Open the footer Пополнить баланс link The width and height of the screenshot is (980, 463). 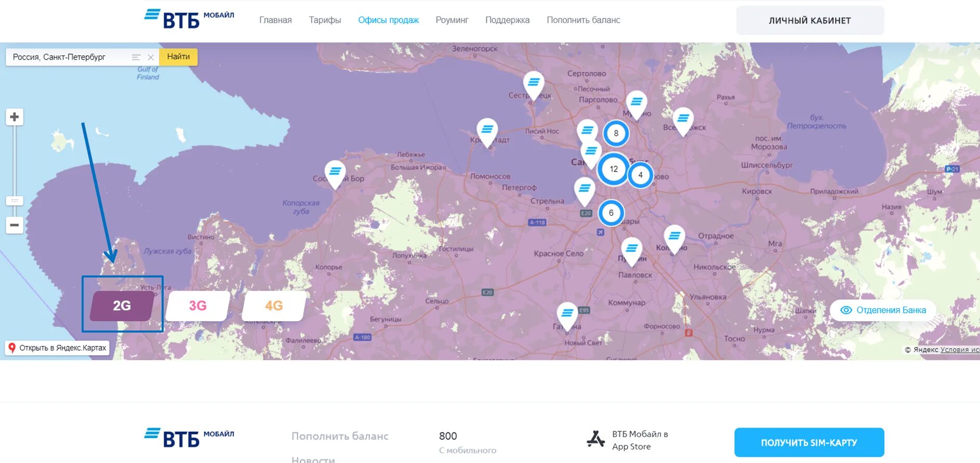pos(340,436)
